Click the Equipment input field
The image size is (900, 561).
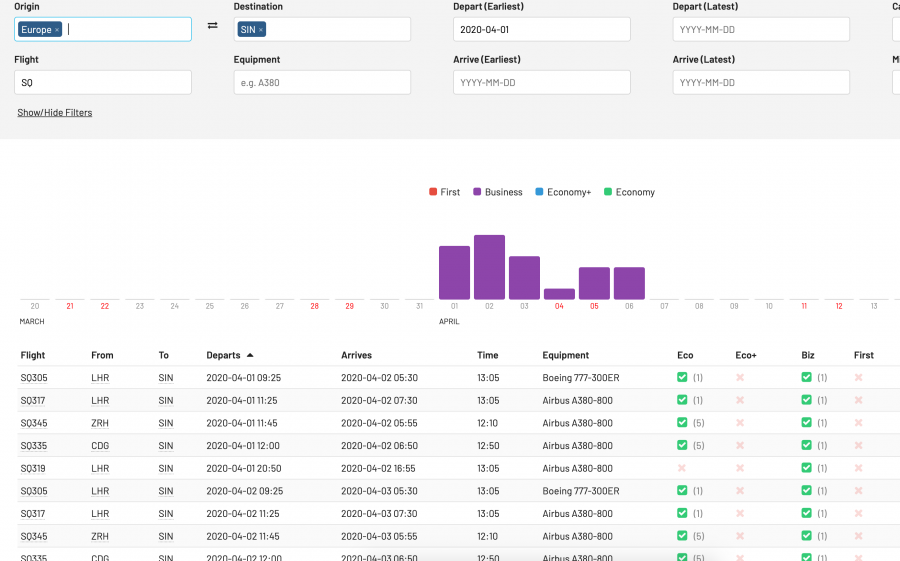pos(322,82)
